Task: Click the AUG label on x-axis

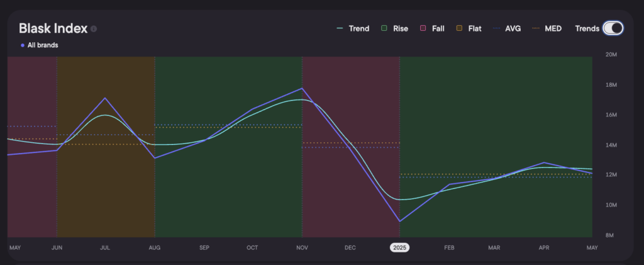Action: pyautogui.click(x=154, y=248)
